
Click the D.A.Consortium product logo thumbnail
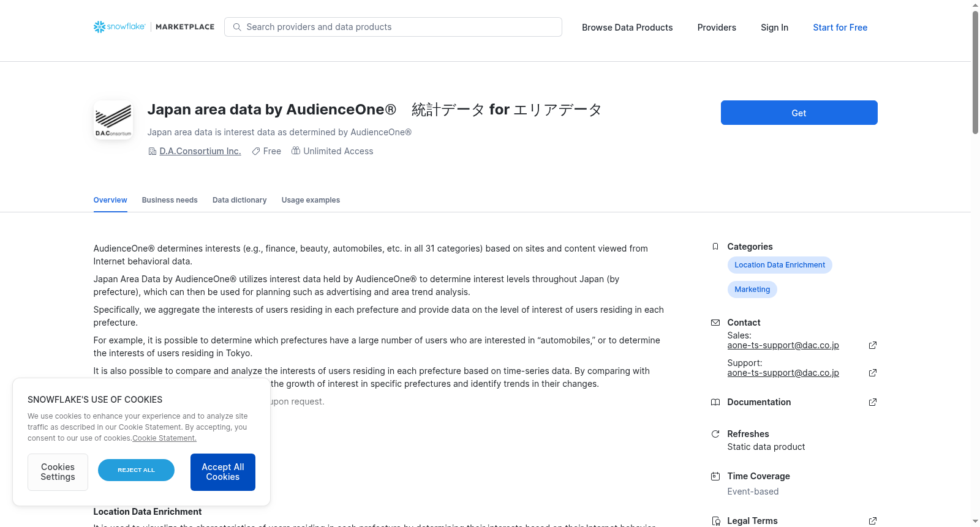coord(113,120)
